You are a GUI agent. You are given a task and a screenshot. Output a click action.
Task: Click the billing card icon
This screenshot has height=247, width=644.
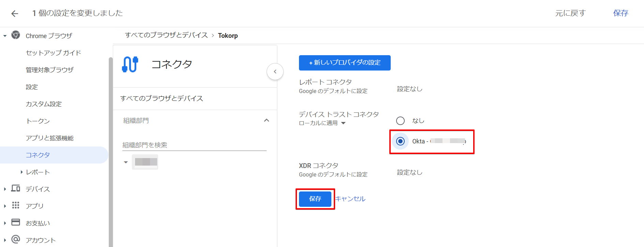pyautogui.click(x=16, y=222)
